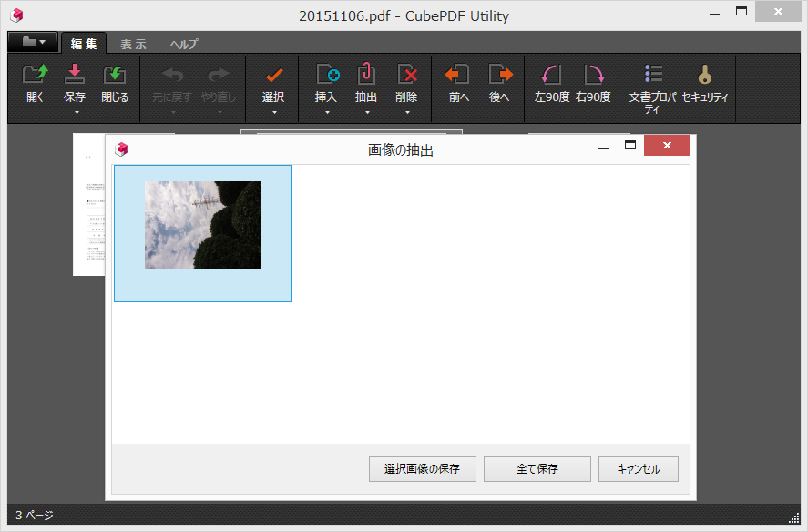This screenshot has width=808, height=532.
Task: Click the cube logo in 画像の抽出 dialog
Action: coord(122,149)
